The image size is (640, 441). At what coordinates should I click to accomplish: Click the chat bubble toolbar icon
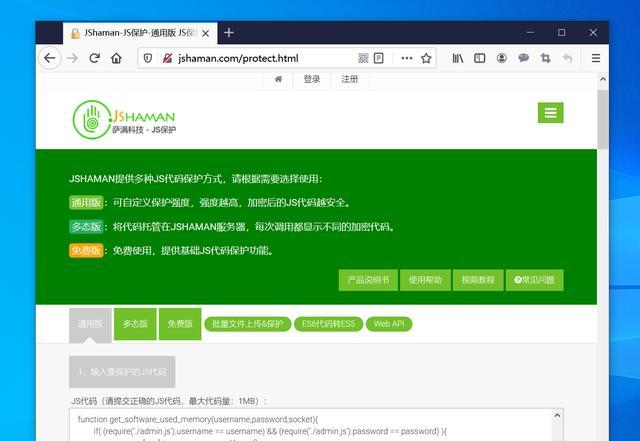[x=524, y=58]
